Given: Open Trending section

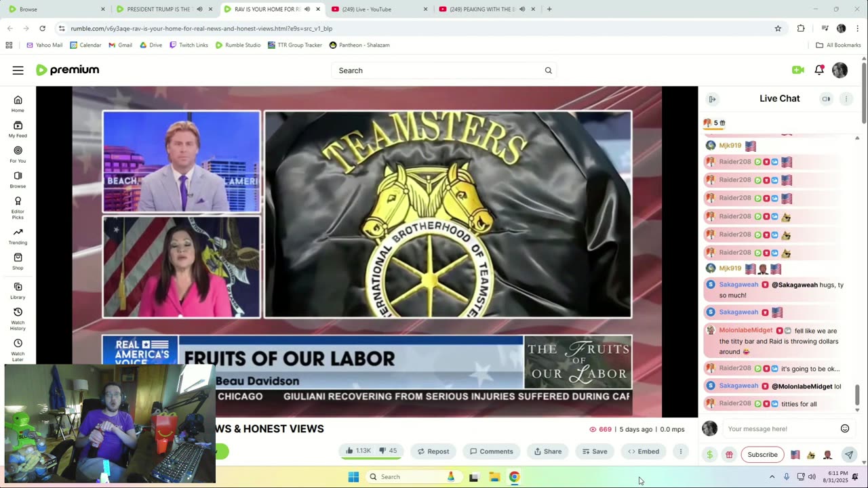Looking at the screenshot, I should pos(18,236).
